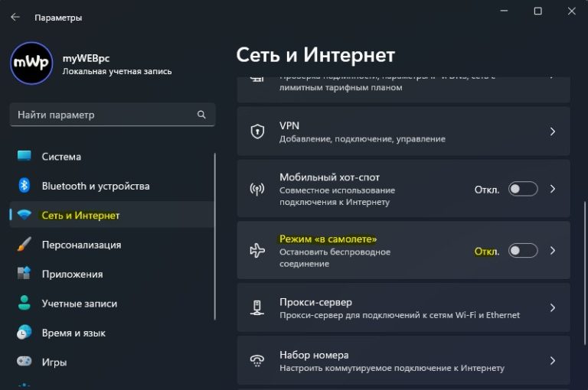Click the VPN shield icon

[258, 132]
